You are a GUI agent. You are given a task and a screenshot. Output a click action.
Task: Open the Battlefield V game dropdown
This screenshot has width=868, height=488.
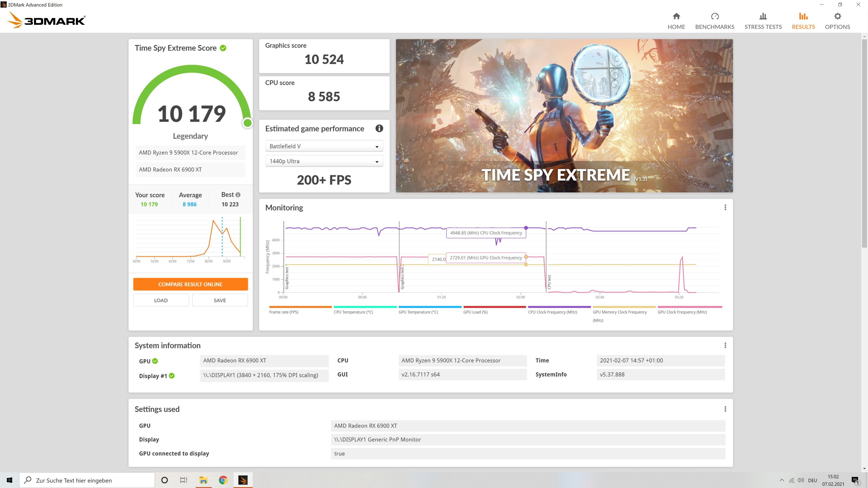[x=324, y=146]
